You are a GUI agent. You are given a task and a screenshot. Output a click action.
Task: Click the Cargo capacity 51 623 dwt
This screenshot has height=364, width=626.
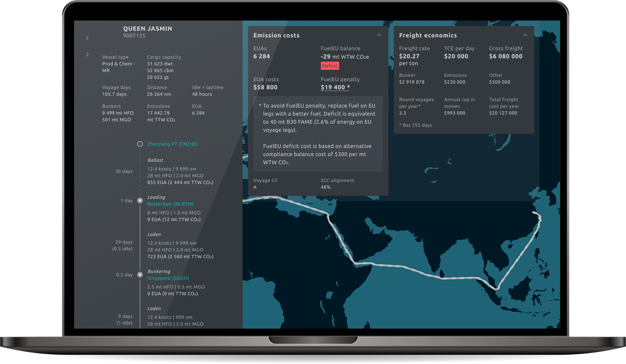(160, 64)
